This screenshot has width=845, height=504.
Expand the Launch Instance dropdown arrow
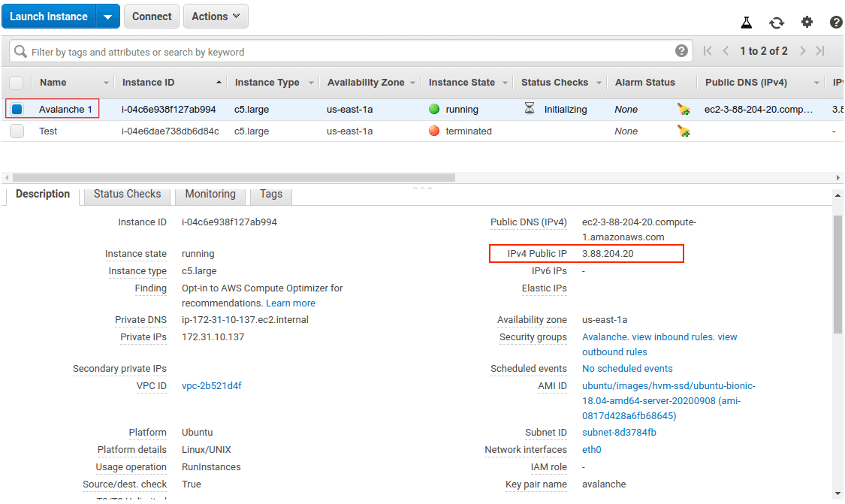click(108, 17)
